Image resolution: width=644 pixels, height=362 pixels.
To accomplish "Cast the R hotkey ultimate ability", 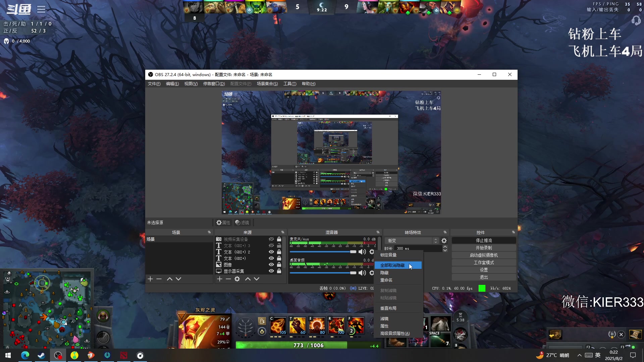I will (336, 325).
